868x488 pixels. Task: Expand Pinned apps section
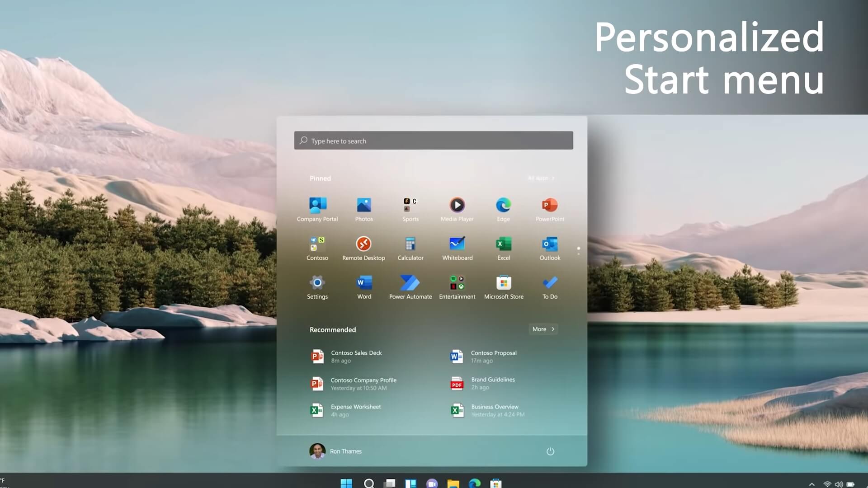point(540,178)
